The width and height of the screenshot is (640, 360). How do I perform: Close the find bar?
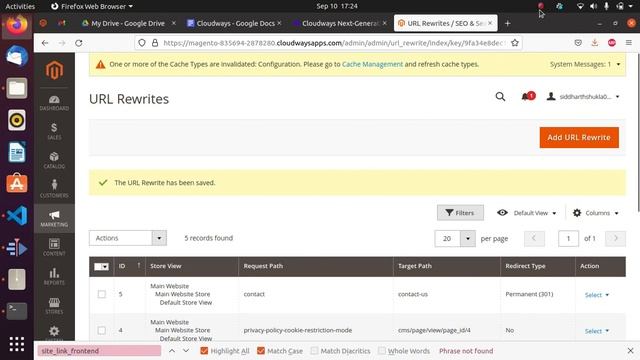coord(630,351)
